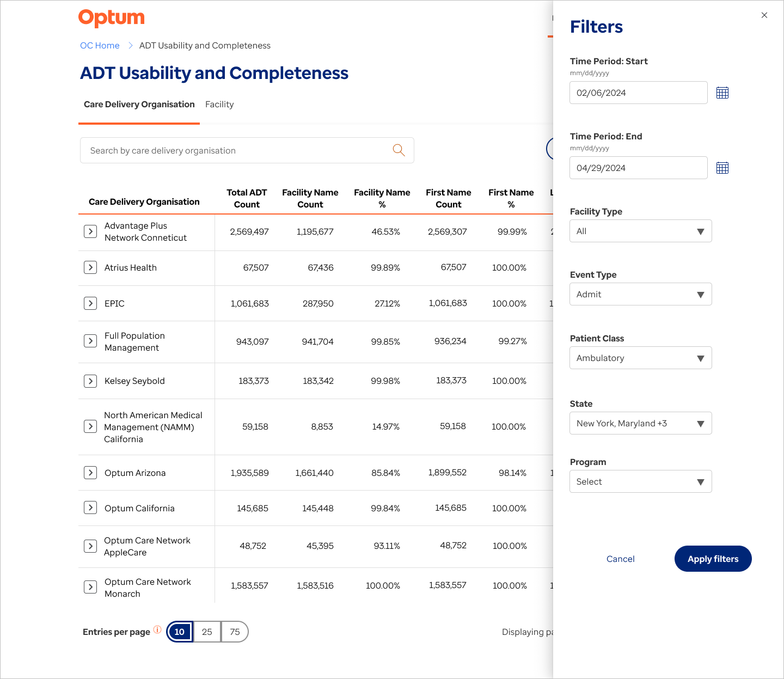
Task: Expand the Kelsey Seybold row
Action: tap(90, 381)
